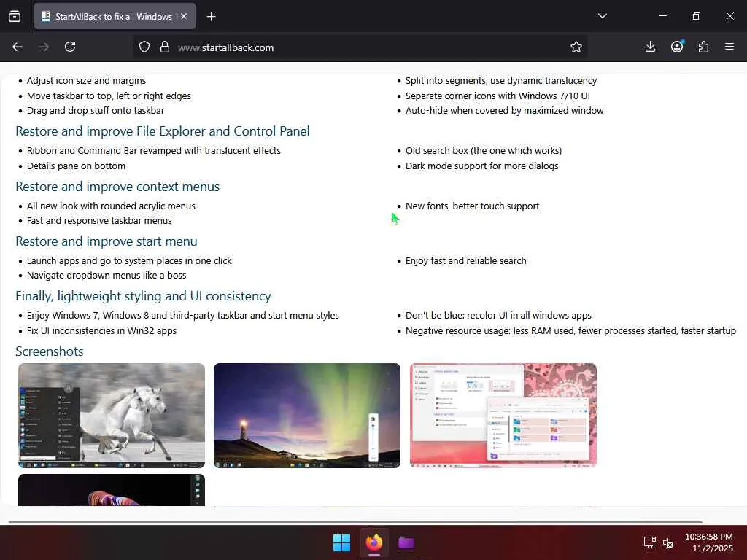Open a new tab with plus button

pos(211,17)
